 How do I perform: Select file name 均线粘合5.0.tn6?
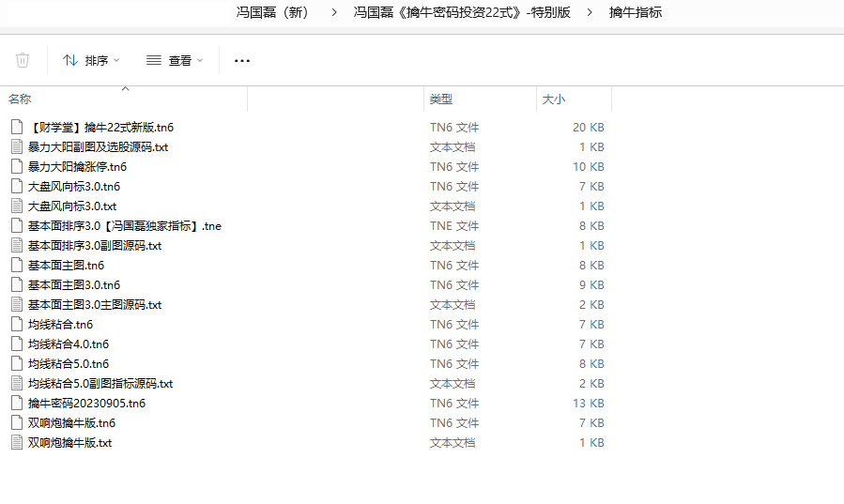(x=69, y=364)
